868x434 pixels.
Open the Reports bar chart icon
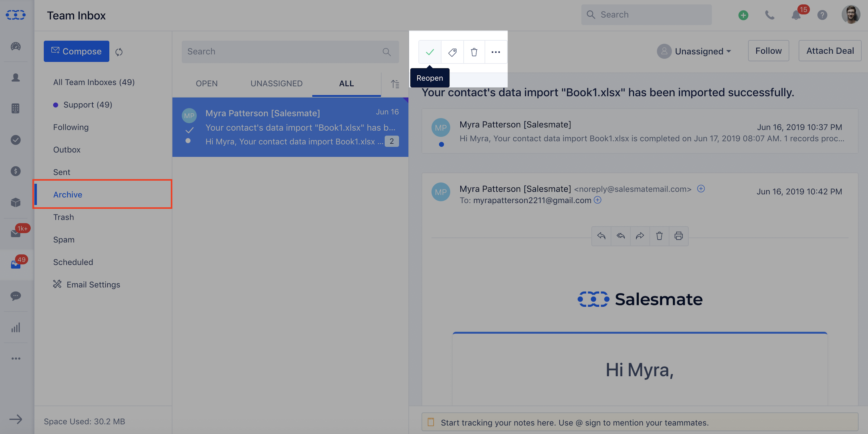click(x=15, y=327)
